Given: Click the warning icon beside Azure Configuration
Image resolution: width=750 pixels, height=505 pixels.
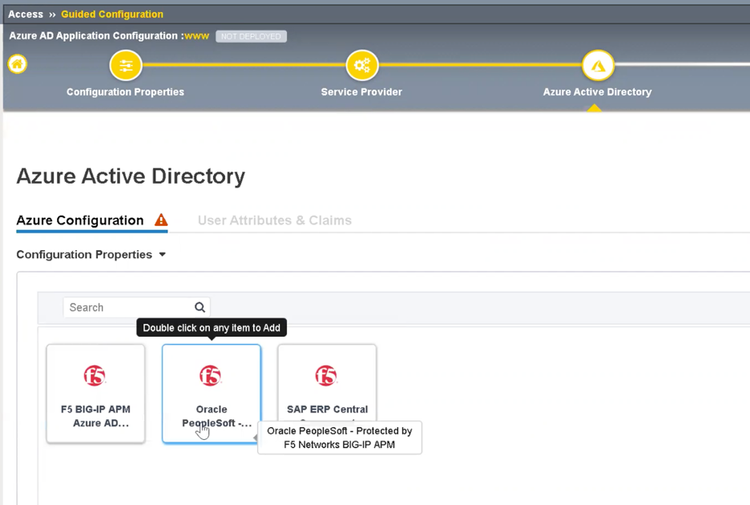Looking at the screenshot, I should click(x=161, y=220).
